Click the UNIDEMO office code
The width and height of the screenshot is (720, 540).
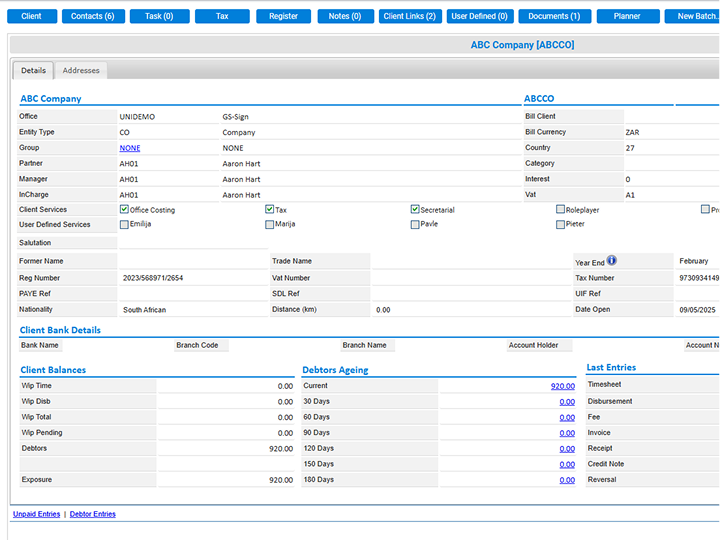(137, 117)
